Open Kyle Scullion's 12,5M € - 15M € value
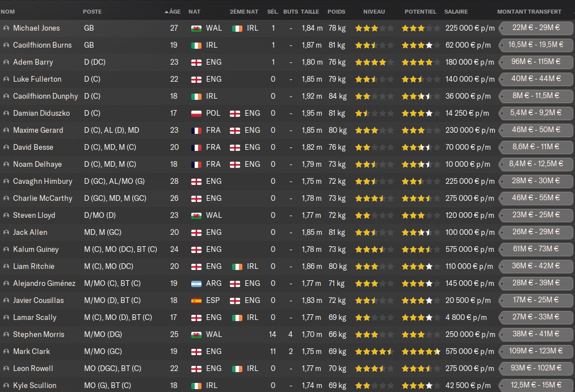This screenshot has width=575, height=392. click(536, 385)
